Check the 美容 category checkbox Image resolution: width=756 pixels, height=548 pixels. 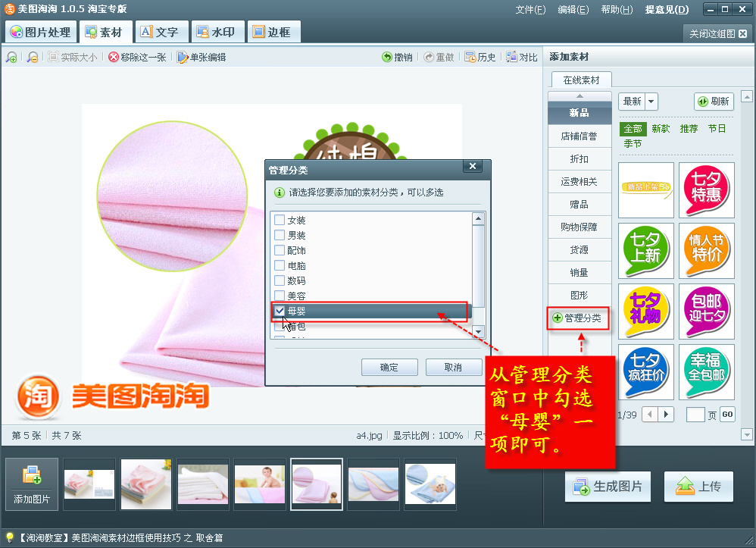coord(280,296)
